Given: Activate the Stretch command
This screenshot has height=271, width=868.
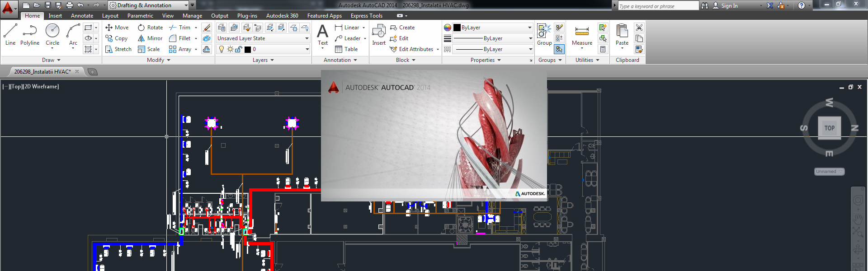Looking at the screenshot, I should pyautogui.click(x=118, y=49).
